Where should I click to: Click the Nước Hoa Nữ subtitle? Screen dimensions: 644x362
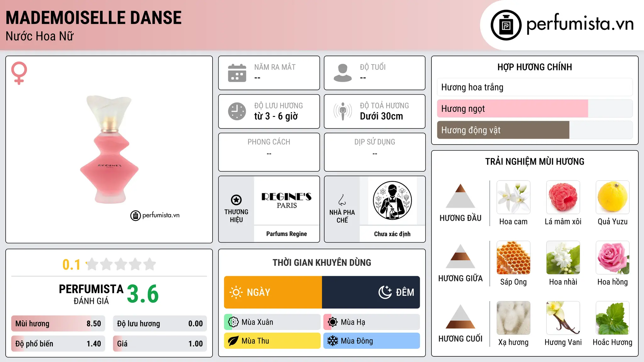[x=40, y=36]
